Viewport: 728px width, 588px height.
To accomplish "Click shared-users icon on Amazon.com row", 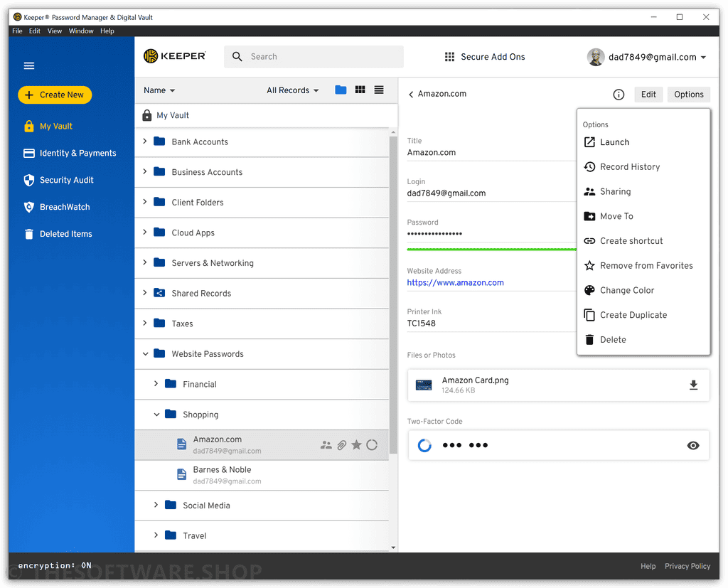I will (x=326, y=445).
